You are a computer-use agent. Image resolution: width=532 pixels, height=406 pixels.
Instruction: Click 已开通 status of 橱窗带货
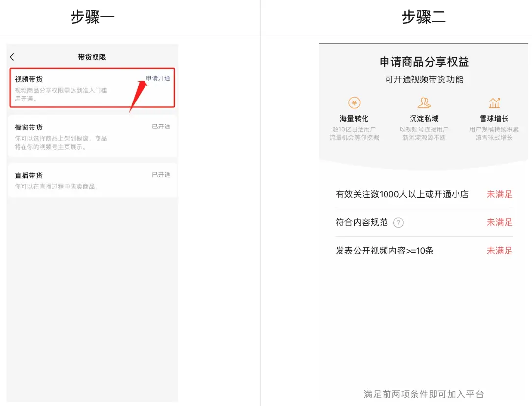161,127
